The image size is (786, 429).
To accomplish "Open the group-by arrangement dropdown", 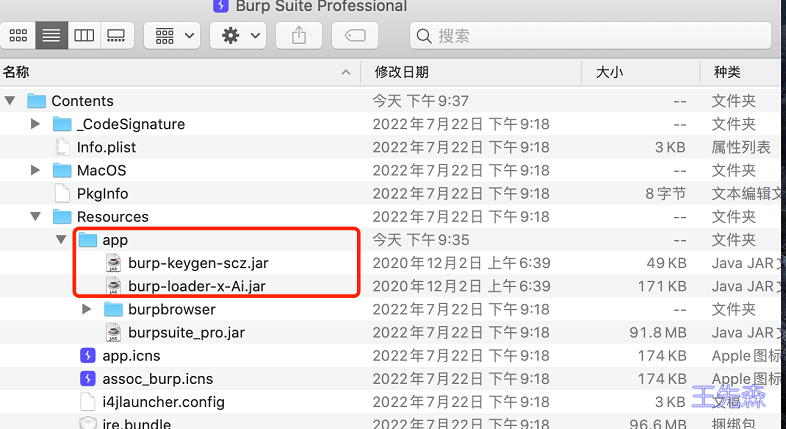I will (x=172, y=36).
